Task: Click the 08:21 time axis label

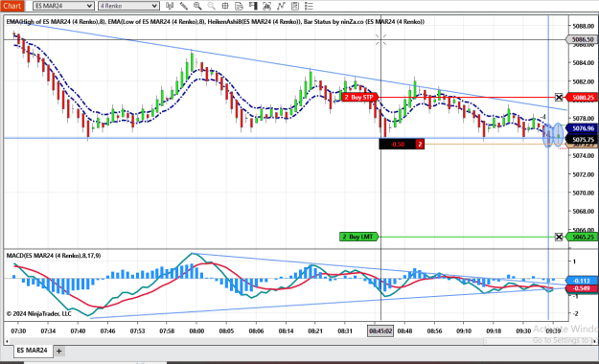Action: point(315,330)
